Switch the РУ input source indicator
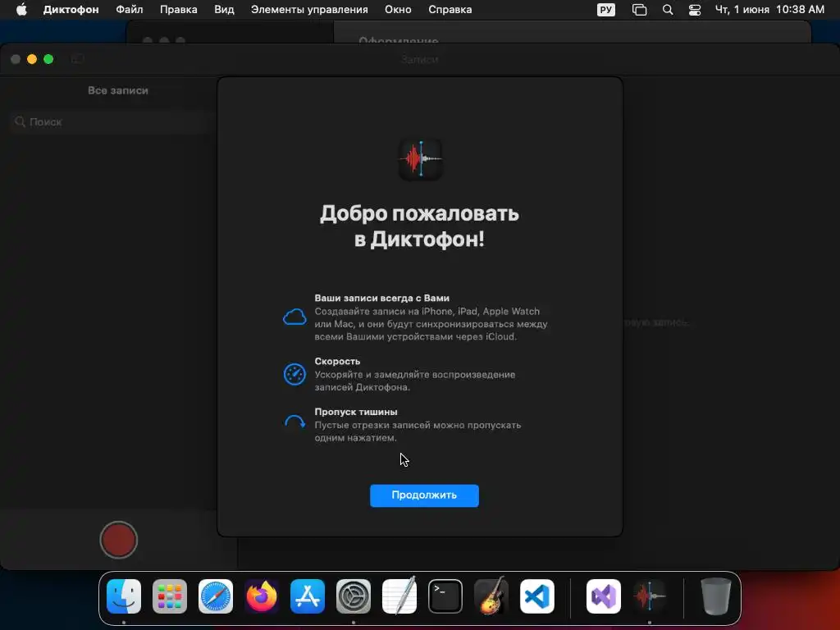The height and width of the screenshot is (630, 840). pos(606,10)
